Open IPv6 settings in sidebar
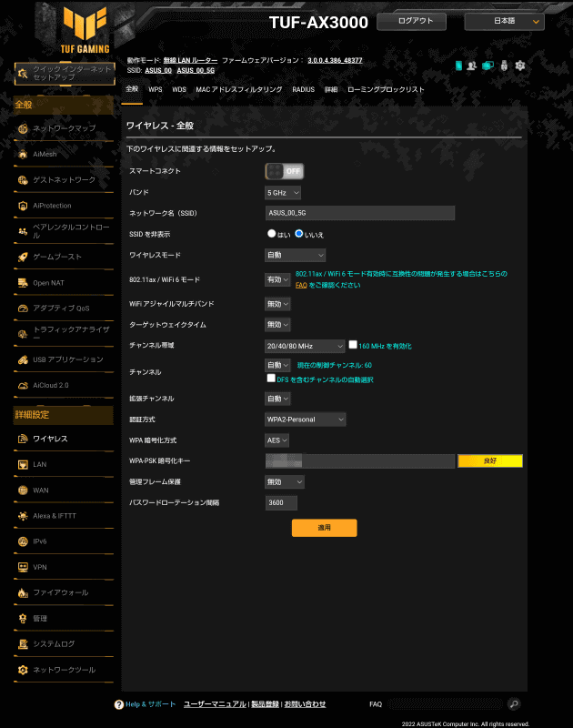 (64, 541)
